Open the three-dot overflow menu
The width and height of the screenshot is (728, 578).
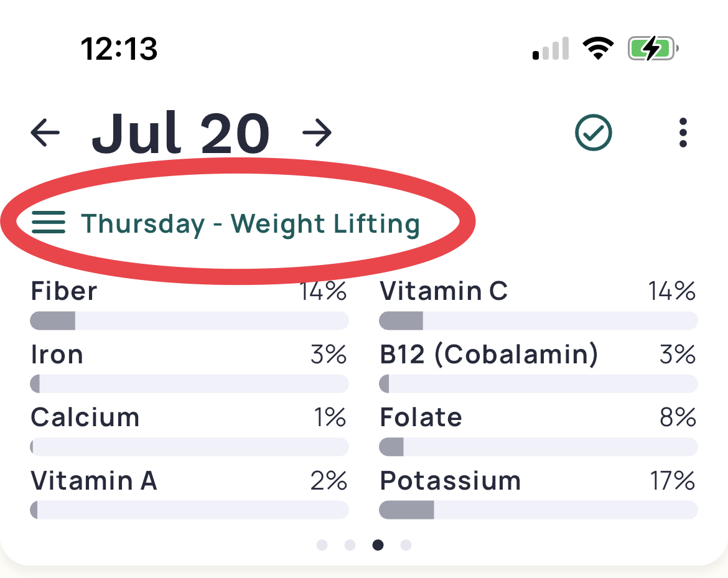coord(683,133)
